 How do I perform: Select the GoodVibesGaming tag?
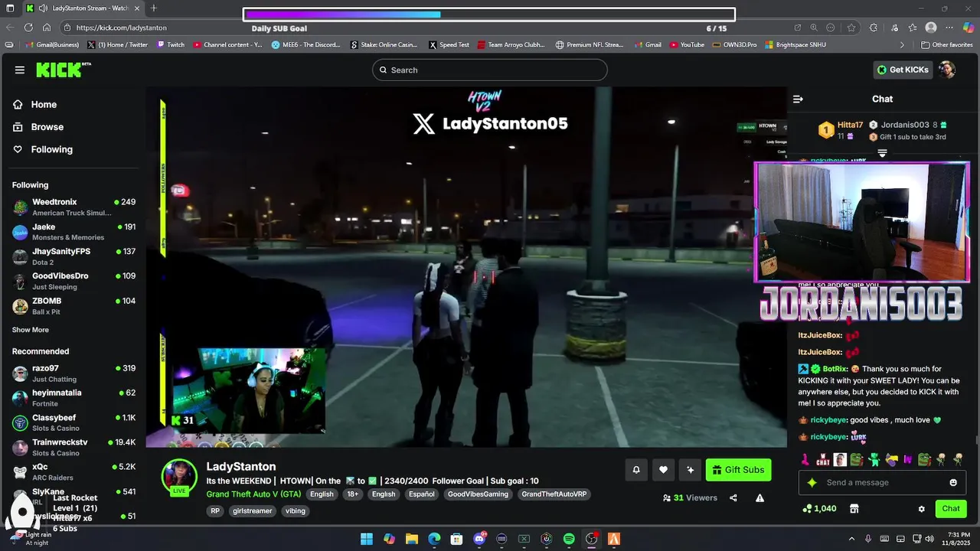(478, 494)
